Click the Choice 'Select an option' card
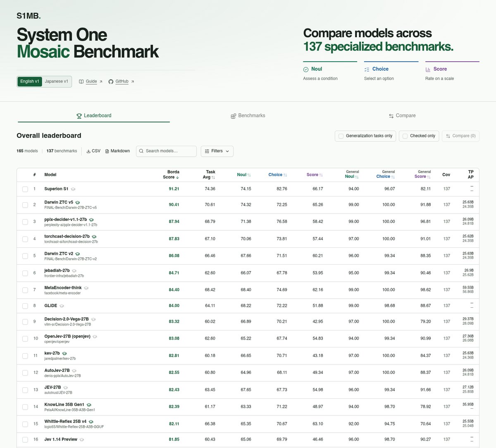The width and height of the screenshot is (496, 448). (x=391, y=72)
